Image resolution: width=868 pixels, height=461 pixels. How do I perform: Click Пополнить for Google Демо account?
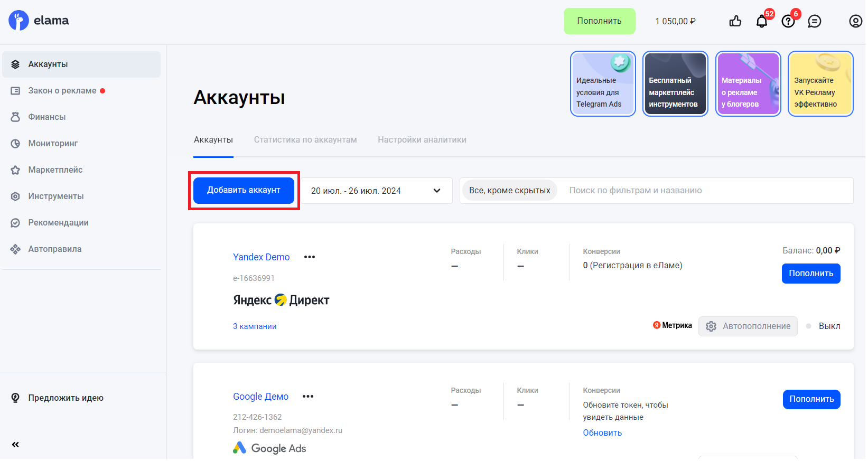(811, 399)
